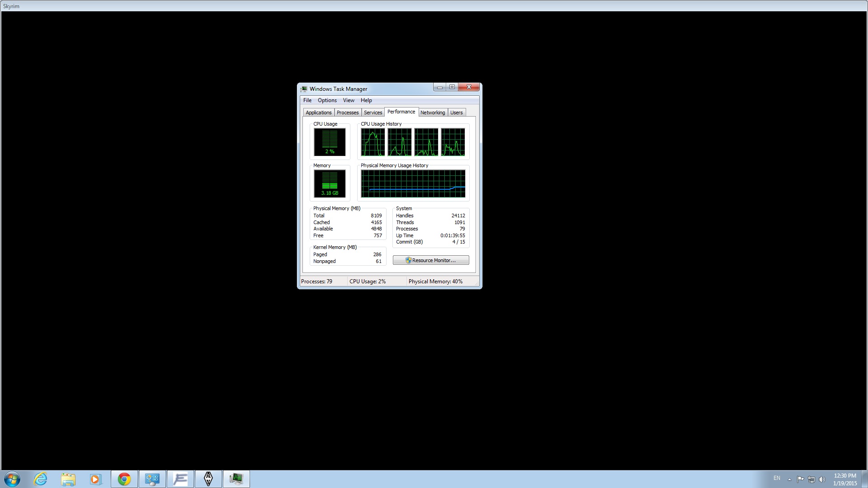The width and height of the screenshot is (868, 488).
Task: Click the Paged kernel memory value 286
Action: click(x=377, y=254)
